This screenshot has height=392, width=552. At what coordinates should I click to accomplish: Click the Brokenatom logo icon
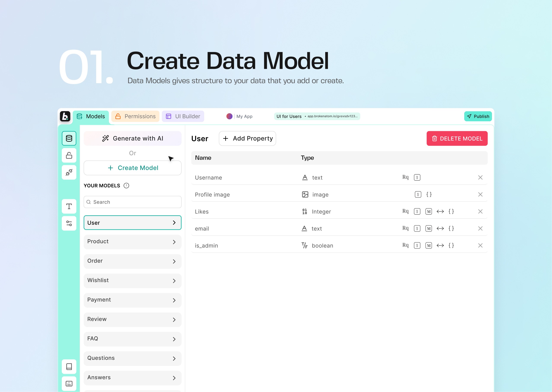[65, 116]
